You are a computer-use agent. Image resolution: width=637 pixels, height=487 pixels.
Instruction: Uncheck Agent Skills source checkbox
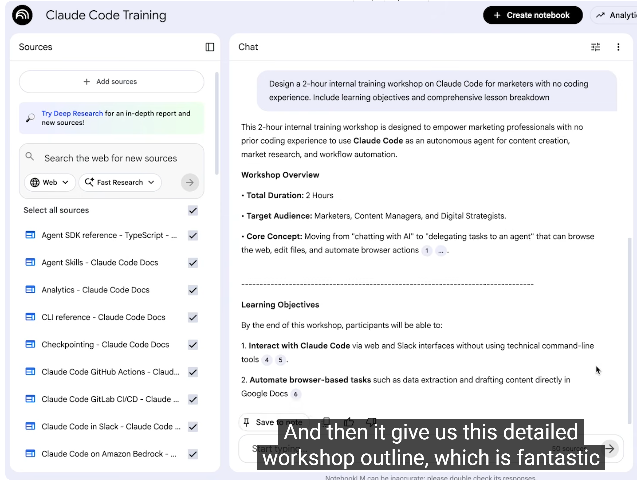(x=193, y=263)
